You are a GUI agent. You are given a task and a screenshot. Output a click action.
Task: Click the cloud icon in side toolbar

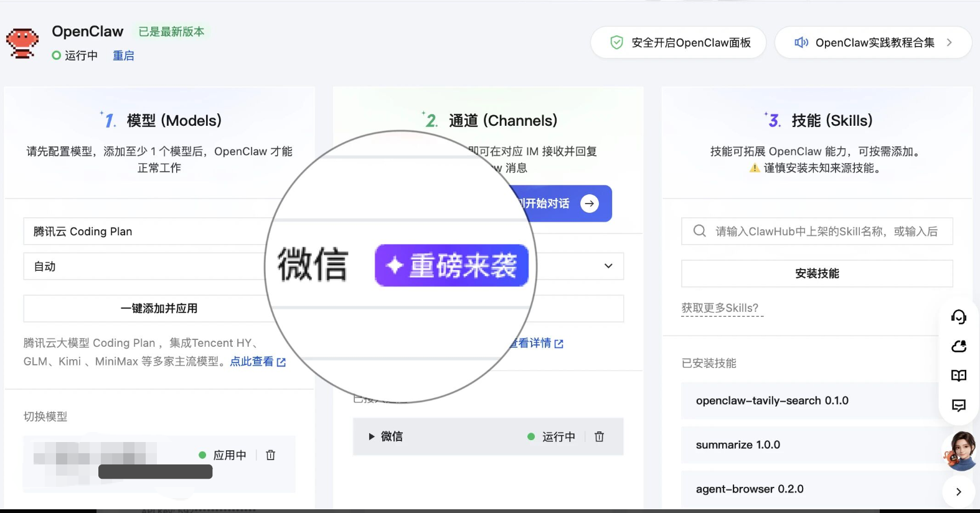point(959,346)
